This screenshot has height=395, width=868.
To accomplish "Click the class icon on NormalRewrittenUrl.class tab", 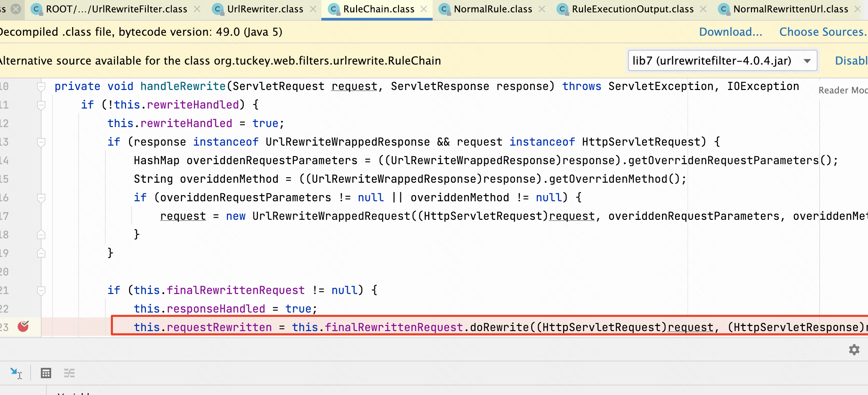I will tap(724, 9).
